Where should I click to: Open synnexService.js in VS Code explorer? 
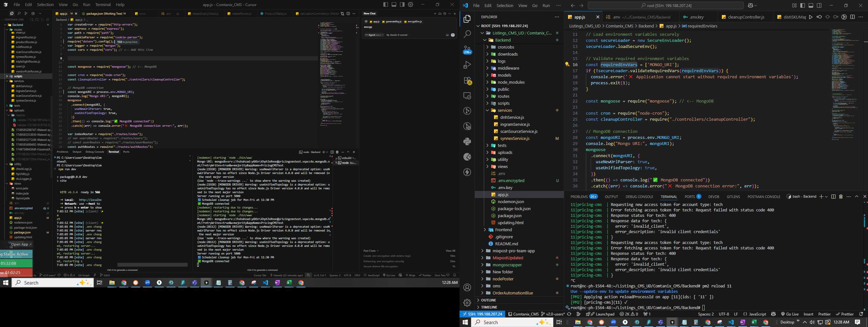514,138
